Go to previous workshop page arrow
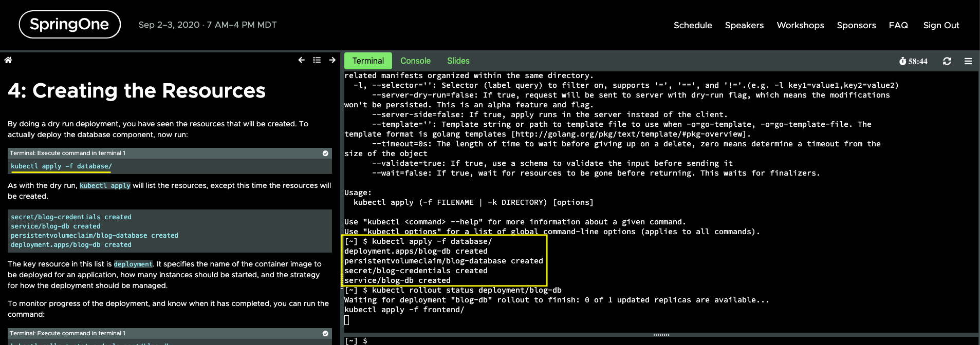 pyautogui.click(x=301, y=60)
